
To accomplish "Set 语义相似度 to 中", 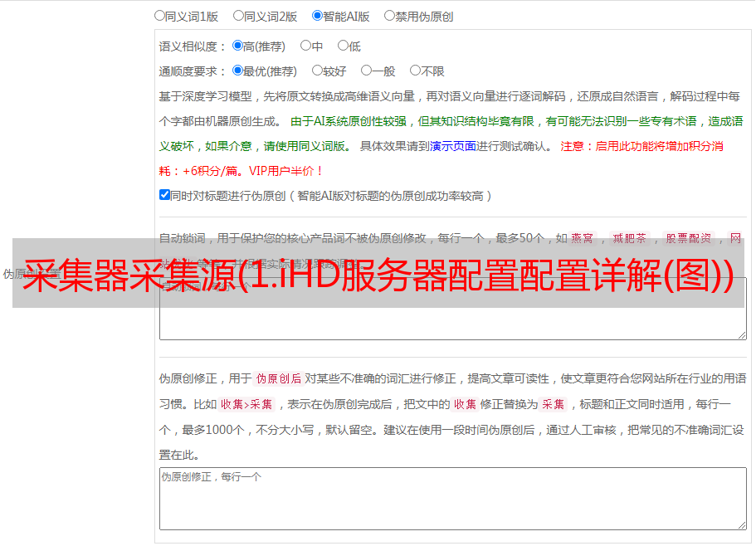I will coord(305,46).
